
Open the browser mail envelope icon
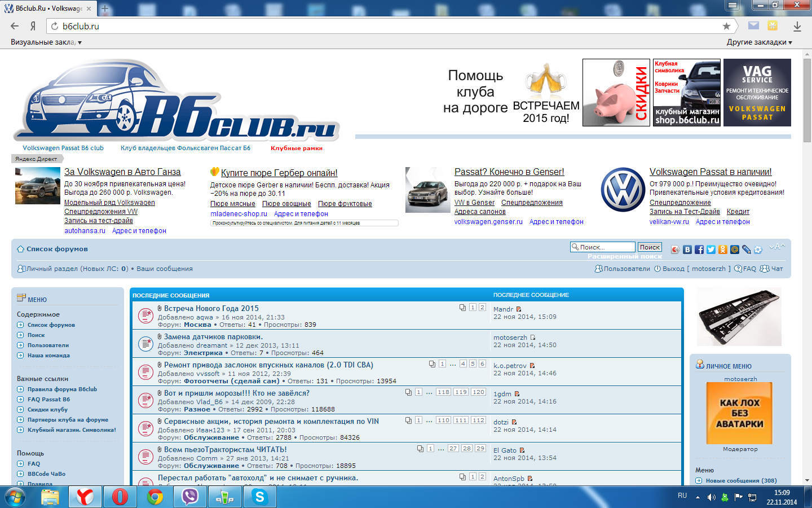click(x=753, y=25)
